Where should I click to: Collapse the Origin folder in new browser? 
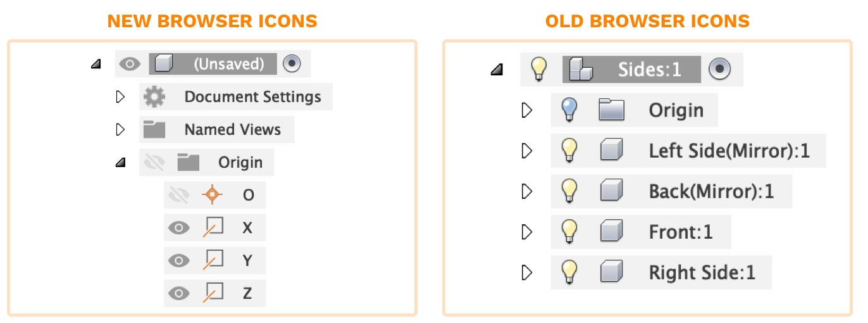coord(121,163)
